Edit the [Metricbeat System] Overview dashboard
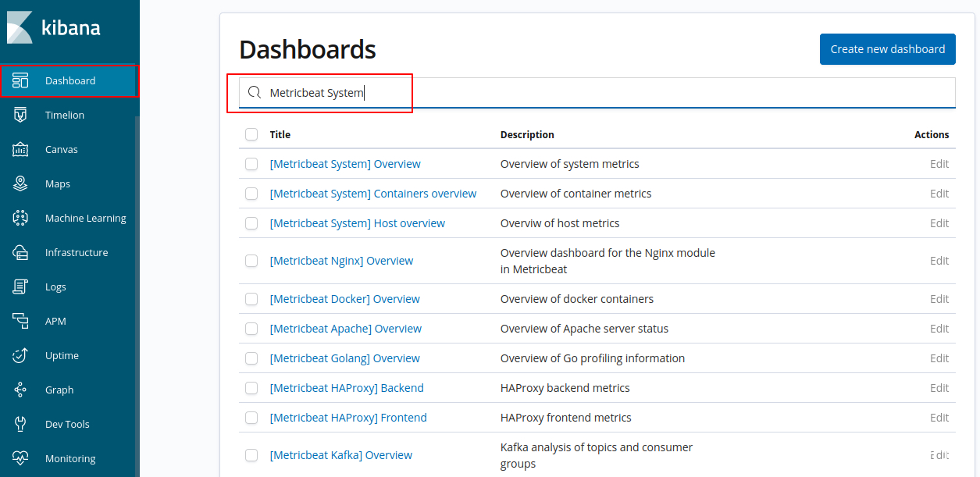The width and height of the screenshot is (980, 477). (939, 164)
